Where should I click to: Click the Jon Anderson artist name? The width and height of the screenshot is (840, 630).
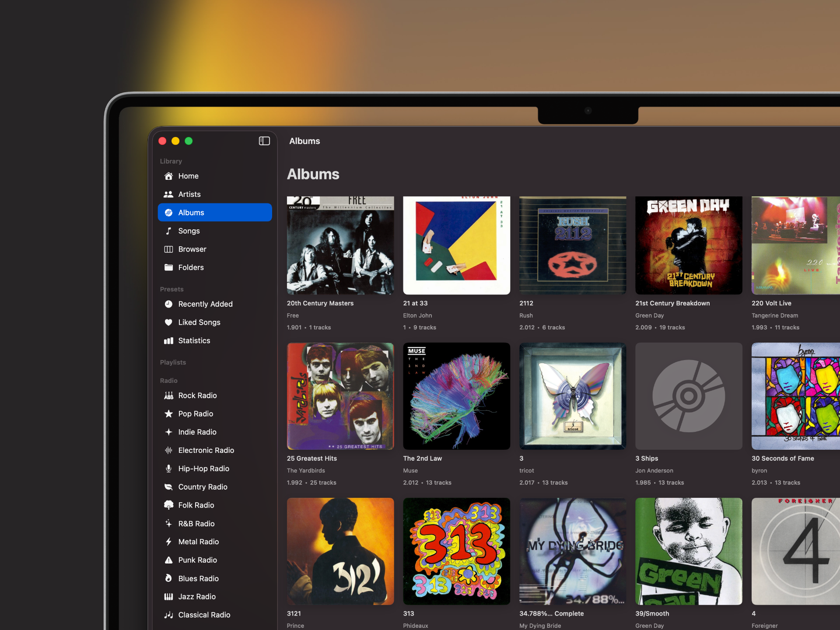pos(654,471)
